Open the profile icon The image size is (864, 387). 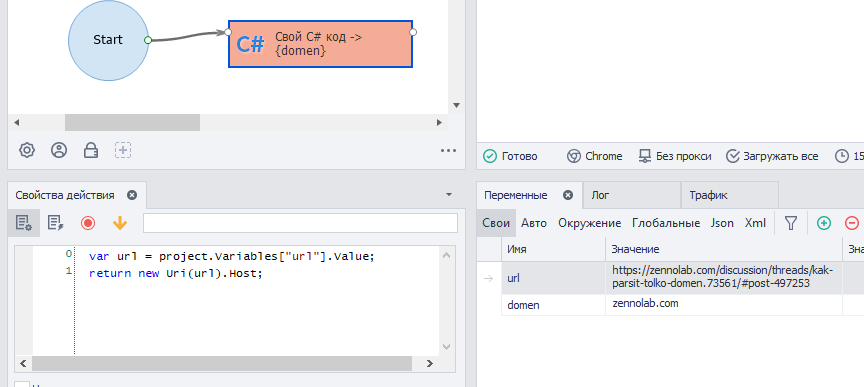pos(59,150)
